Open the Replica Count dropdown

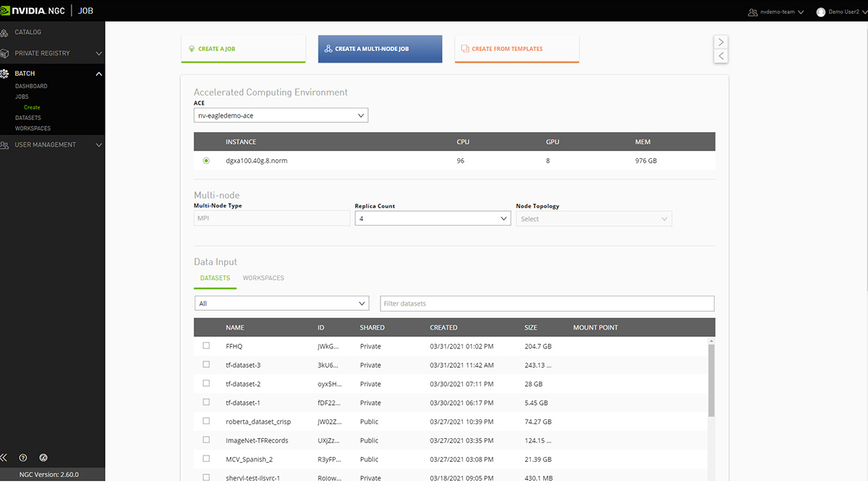coord(433,218)
